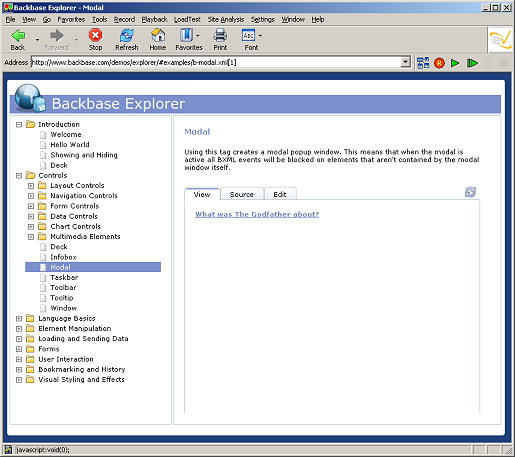Switch to the Source tab
The image size is (515, 457).
242,194
